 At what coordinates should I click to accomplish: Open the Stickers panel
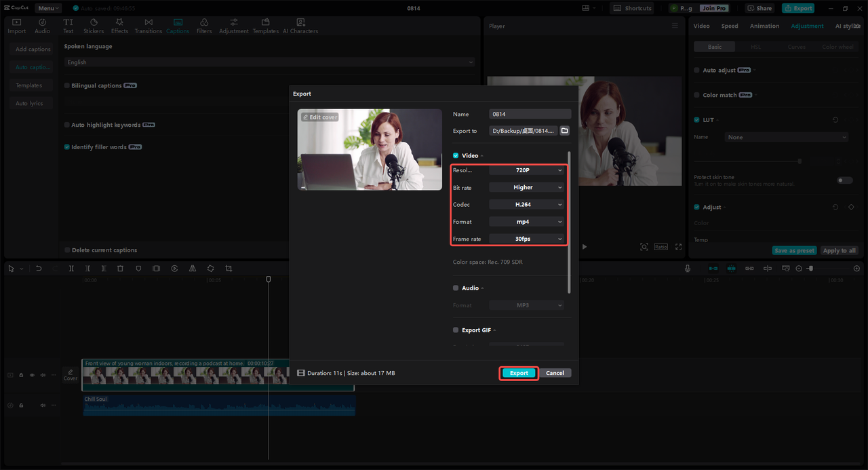point(94,26)
